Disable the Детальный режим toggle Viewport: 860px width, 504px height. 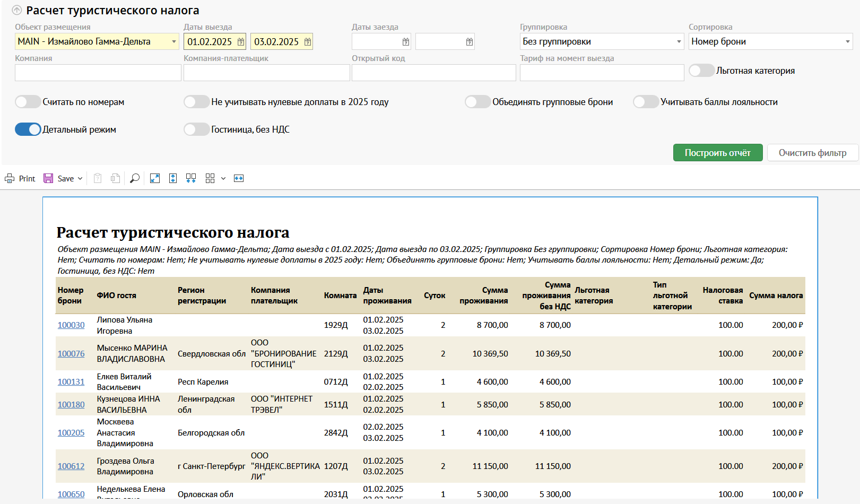point(28,129)
